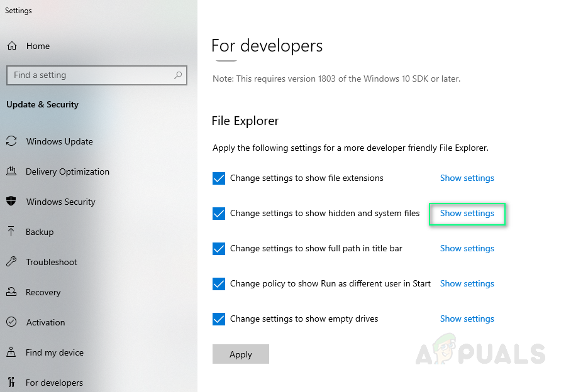The height and width of the screenshot is (392, 571).
Task: Toggle hidden and system files checkbox
Action: pyautogui.click(x=219, y=214)
